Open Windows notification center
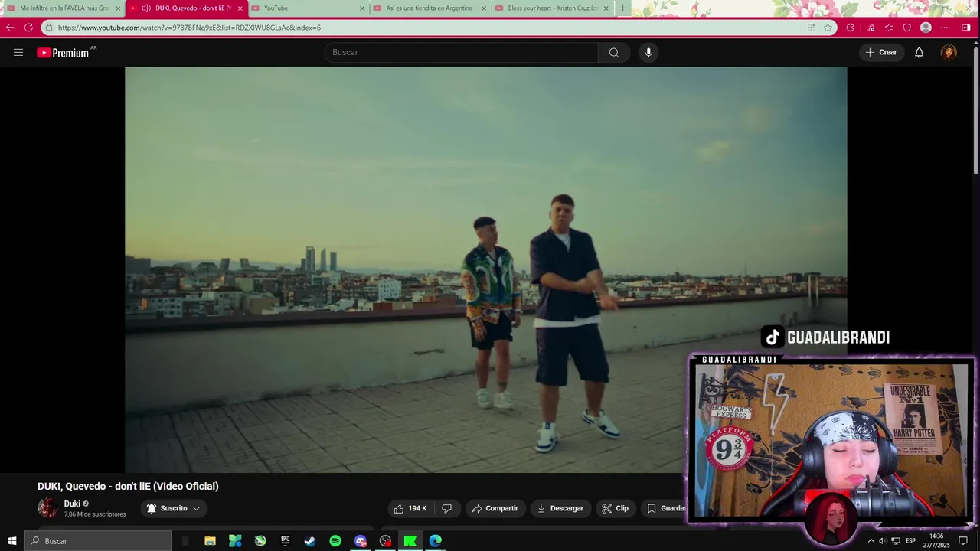This screenshot has width=980, height=551. click(963, 541)
